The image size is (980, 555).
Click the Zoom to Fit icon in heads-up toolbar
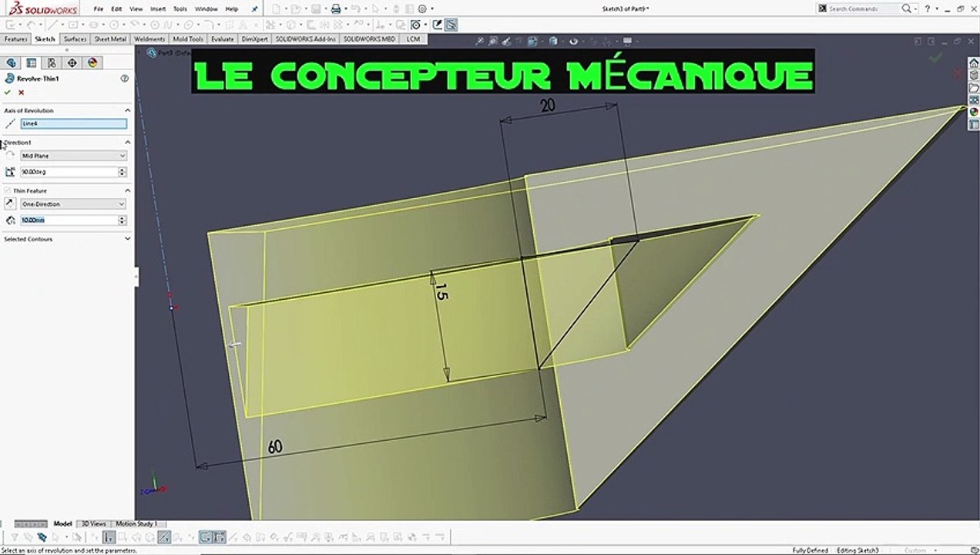[x=480, y=41]
